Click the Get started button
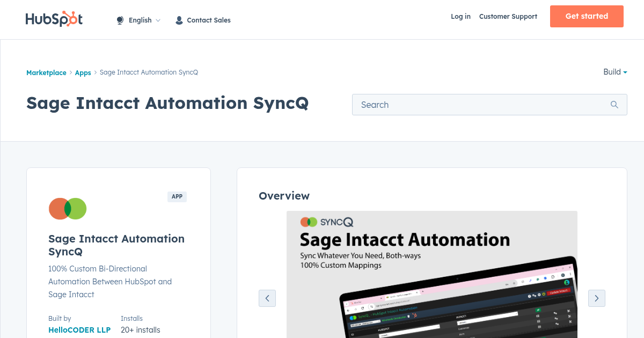 [x=587, y=16]
